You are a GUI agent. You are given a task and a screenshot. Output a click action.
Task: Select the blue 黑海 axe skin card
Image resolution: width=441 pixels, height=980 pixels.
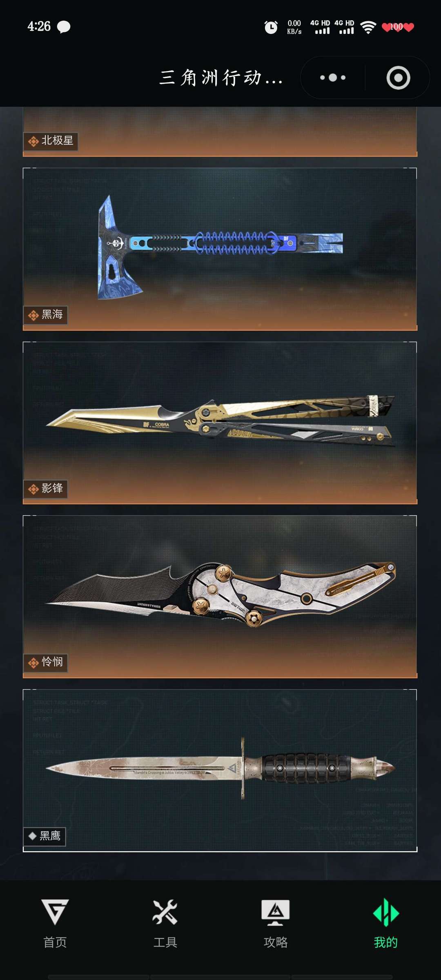pyautogui.click(x=220, y=249)
